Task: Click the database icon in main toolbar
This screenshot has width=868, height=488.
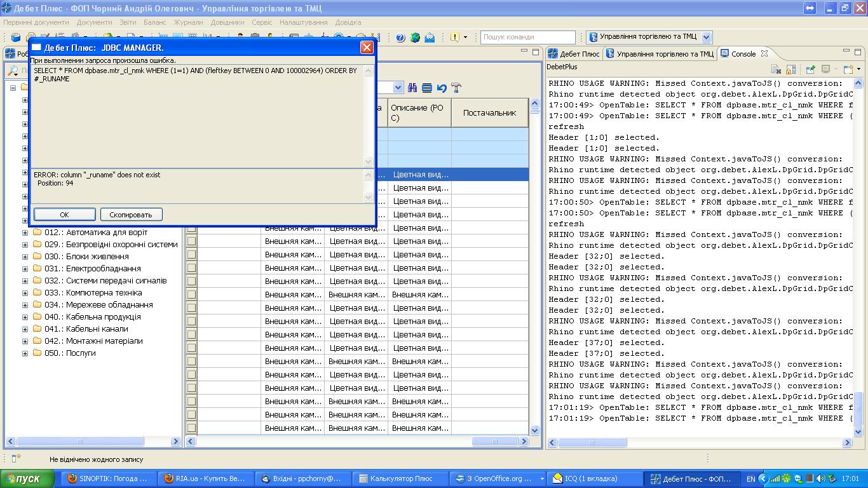Action: (x=17, y=37)
